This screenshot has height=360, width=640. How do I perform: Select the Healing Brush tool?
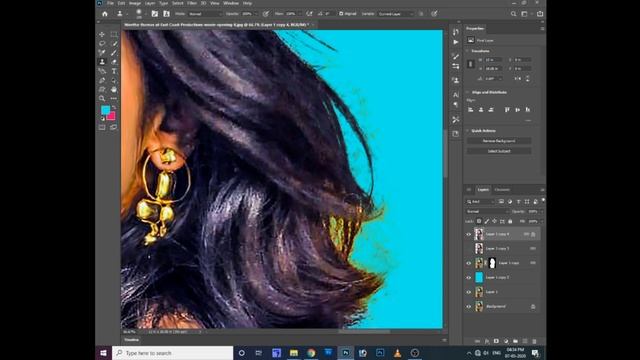tap(102, 53)
